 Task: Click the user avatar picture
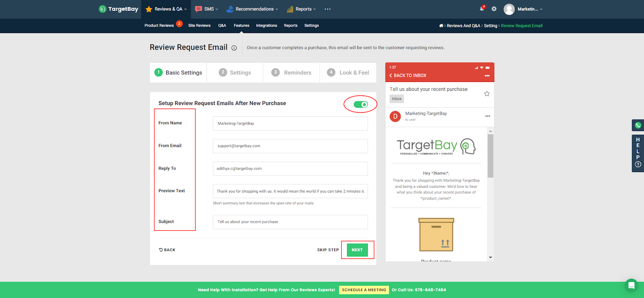click(509, 9)
